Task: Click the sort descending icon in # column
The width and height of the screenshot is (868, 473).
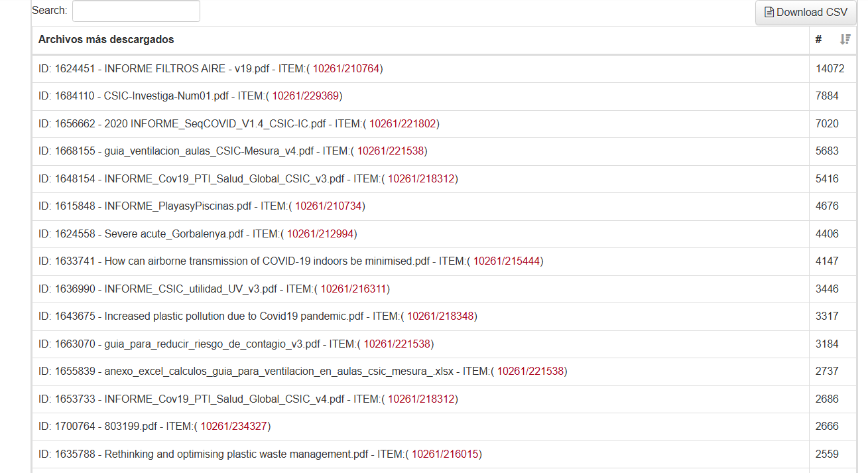Action: [x=845, y=40]
